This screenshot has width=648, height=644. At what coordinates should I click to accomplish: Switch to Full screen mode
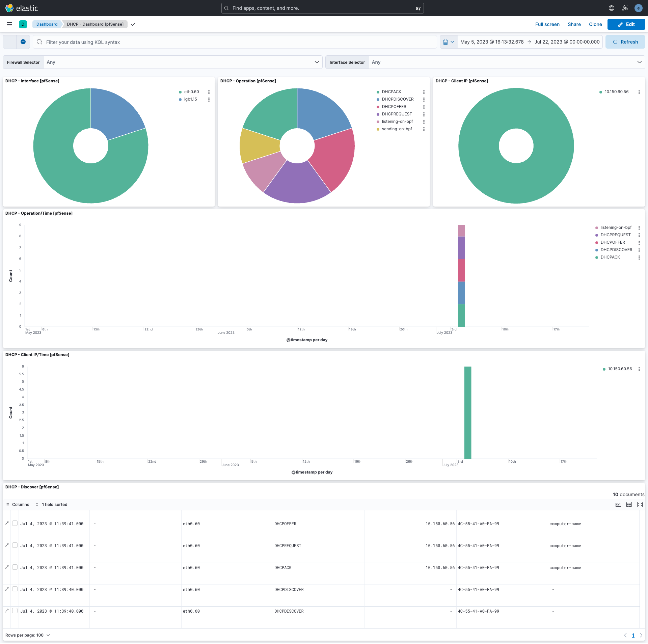pos(547,24)
